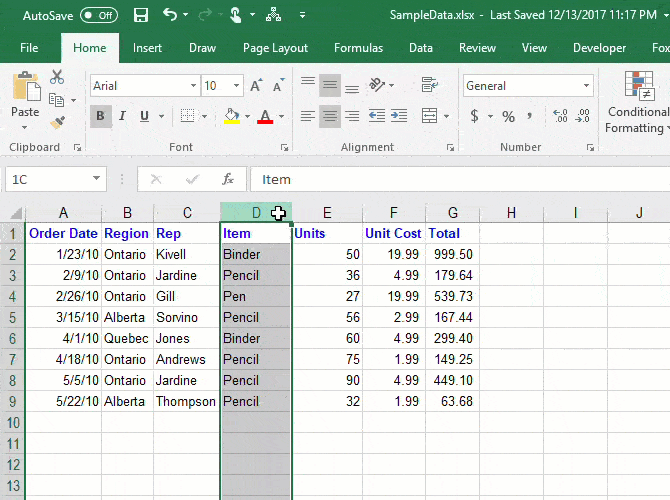670x500 pixels.
Task: Click the Increase Decimal icon
Action: (x=560, y=117)
